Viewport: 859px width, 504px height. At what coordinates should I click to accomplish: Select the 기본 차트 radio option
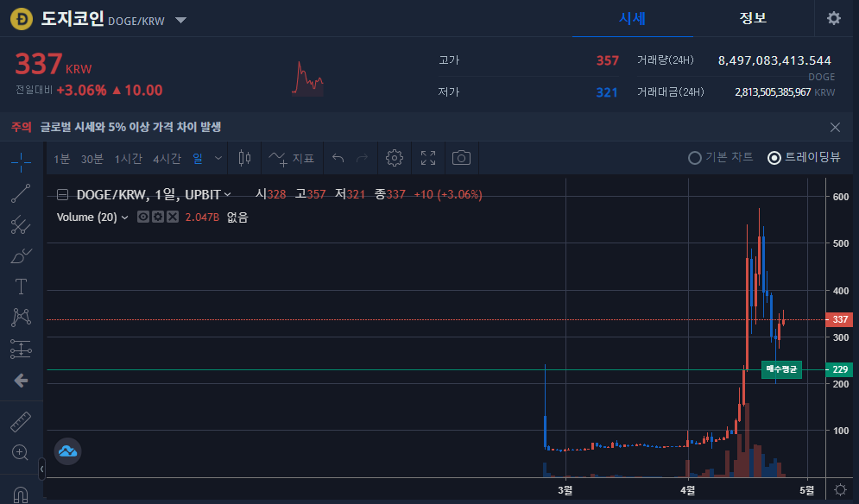(x=720, y=158)
